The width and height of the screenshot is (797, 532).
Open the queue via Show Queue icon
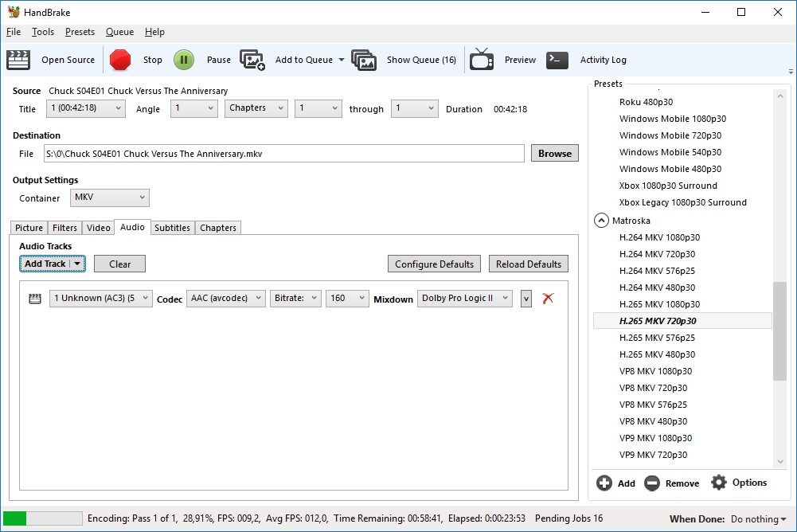coord(364,60)
